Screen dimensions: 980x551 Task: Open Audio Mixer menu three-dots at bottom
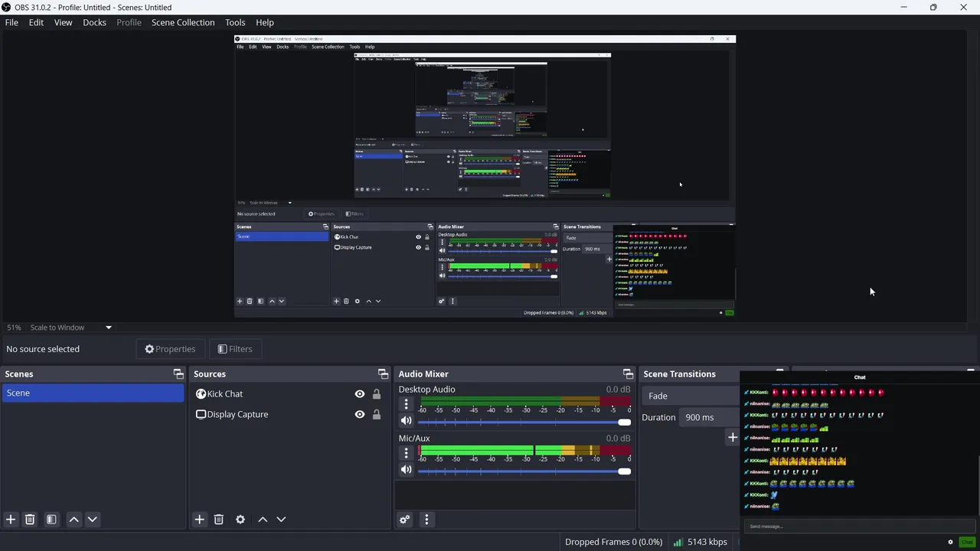[426, 520]
